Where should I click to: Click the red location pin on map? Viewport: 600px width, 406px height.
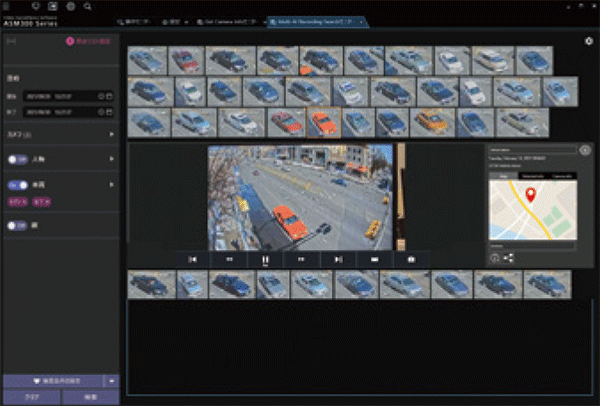(530, 195)
